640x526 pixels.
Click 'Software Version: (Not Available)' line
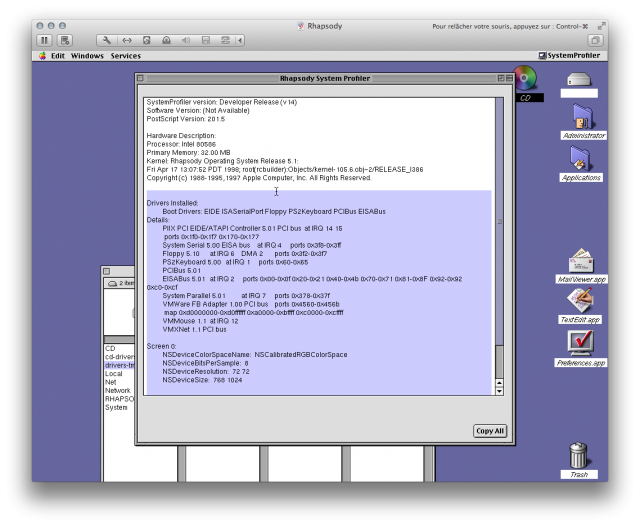198,111
